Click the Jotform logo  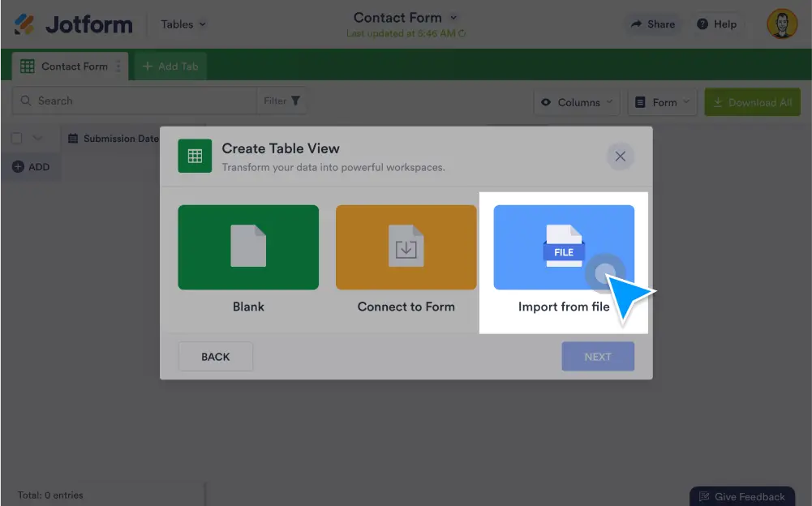point(73,24)
